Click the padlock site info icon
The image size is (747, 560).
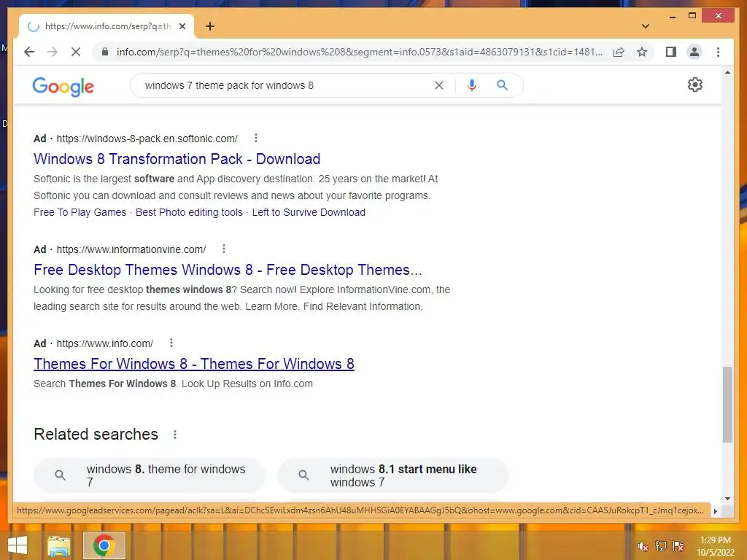[x=105, y=52]
